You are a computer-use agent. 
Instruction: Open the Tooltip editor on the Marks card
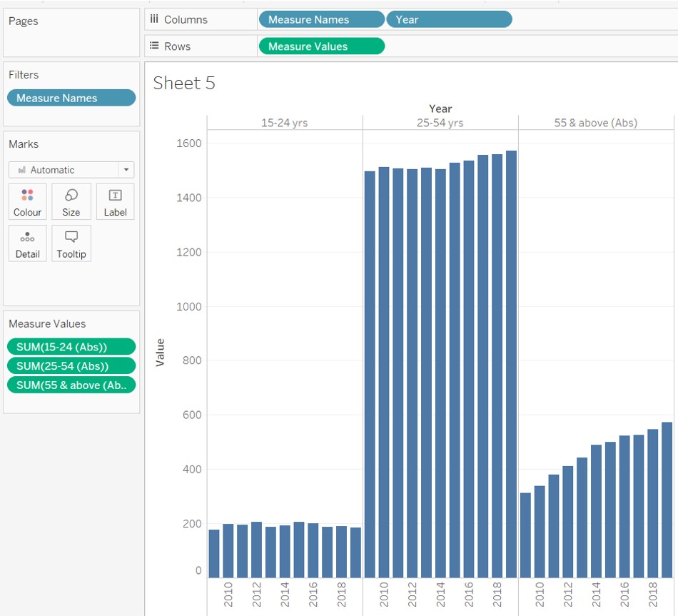click(x=71, y=243)
